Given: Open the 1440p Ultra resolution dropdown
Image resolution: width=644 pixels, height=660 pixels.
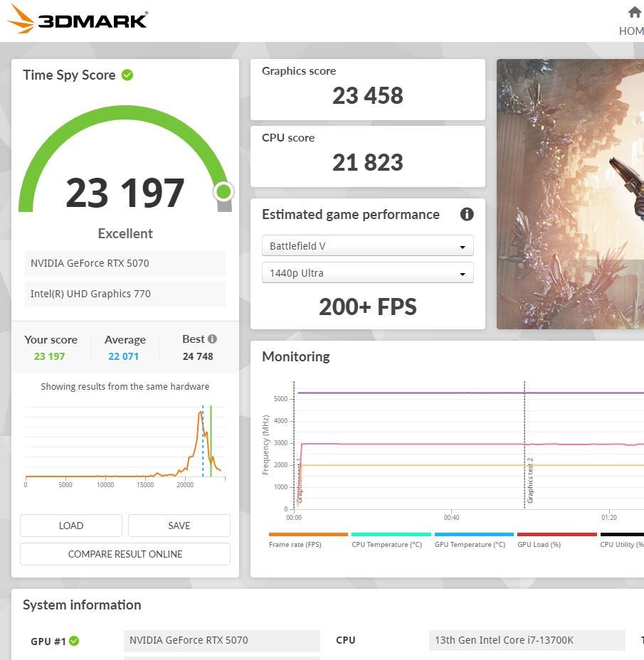Looking at the screenshot, I should (x=368, y=273).
